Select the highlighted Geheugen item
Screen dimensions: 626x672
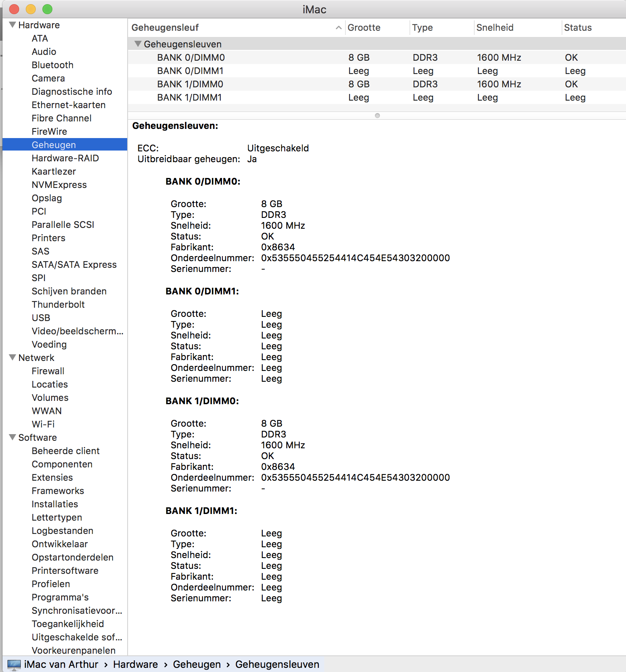pos(65,145)
